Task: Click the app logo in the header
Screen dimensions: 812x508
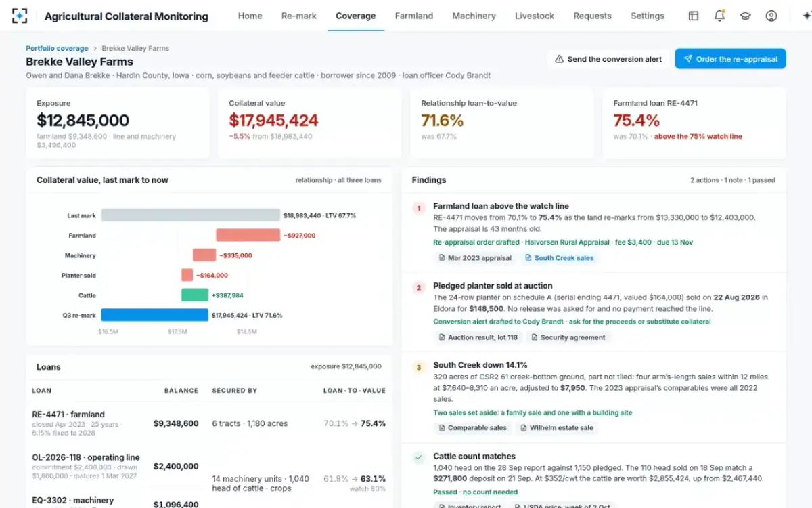Action: 20,16
